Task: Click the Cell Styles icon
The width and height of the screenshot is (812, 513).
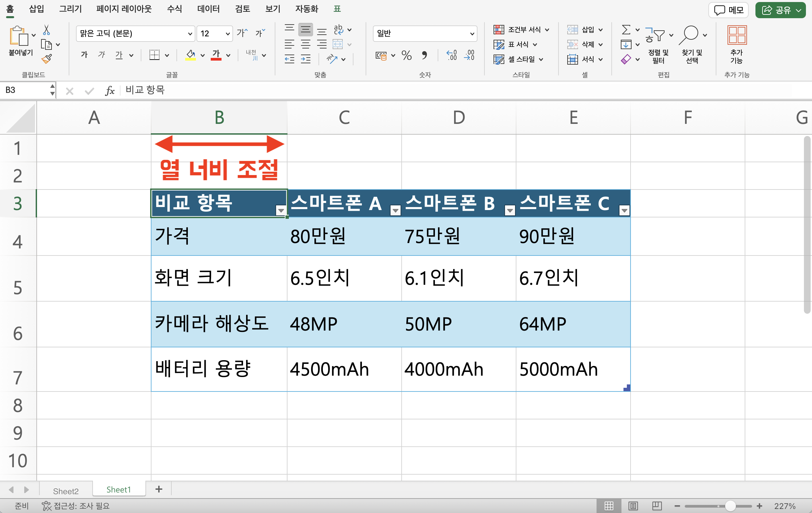Action: click(497, 59)
